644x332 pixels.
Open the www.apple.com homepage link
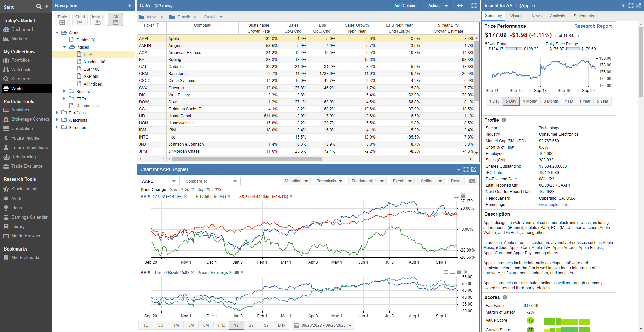coord(553,205)
